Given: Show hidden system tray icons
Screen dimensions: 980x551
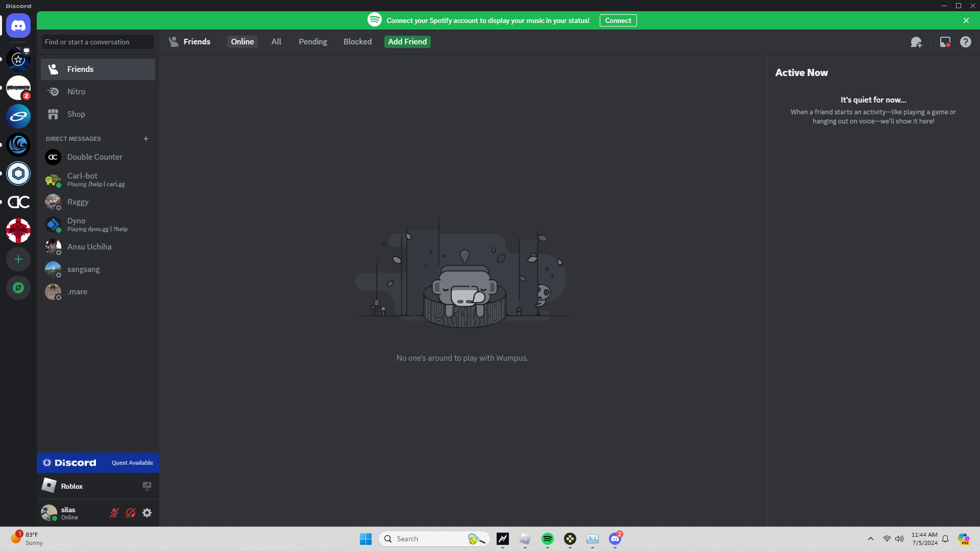Looking at the screenshot, I should tap(871, 539).
